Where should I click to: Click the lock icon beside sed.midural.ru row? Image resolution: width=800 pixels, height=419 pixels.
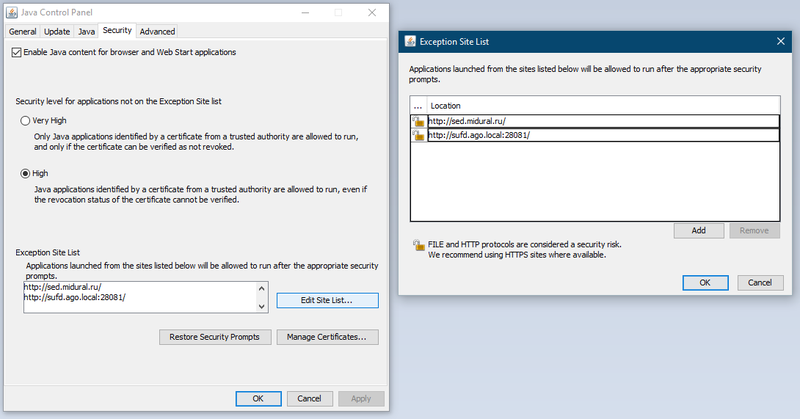[x=418, y=121]
